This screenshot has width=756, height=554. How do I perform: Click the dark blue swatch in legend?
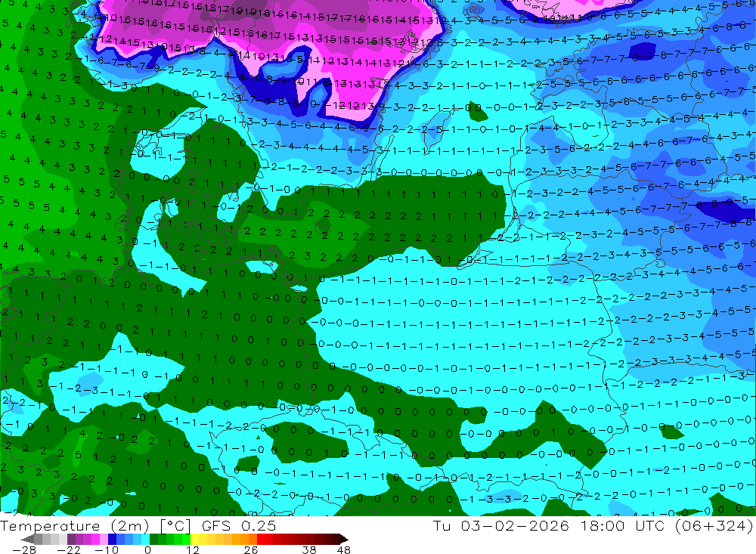click(112, 539)
